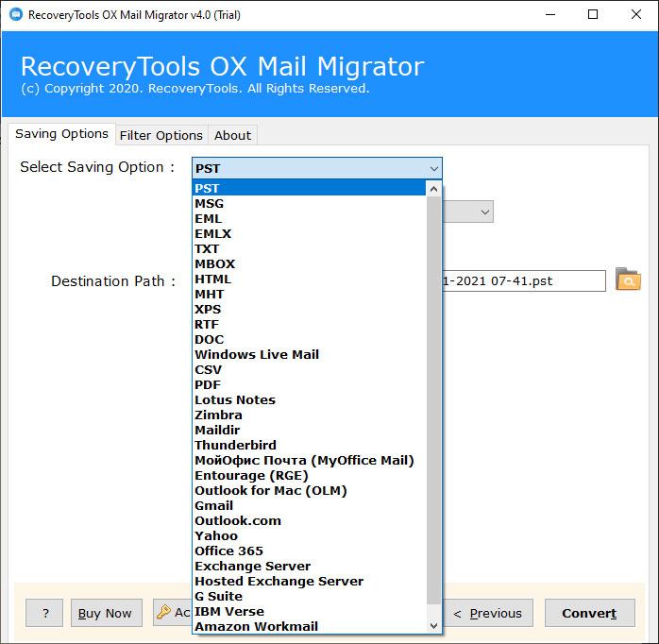Image resolution: width=659 pixels, height=644 pixels.
Task: Select Yahoo from the list
Action: tap(309, 536)
